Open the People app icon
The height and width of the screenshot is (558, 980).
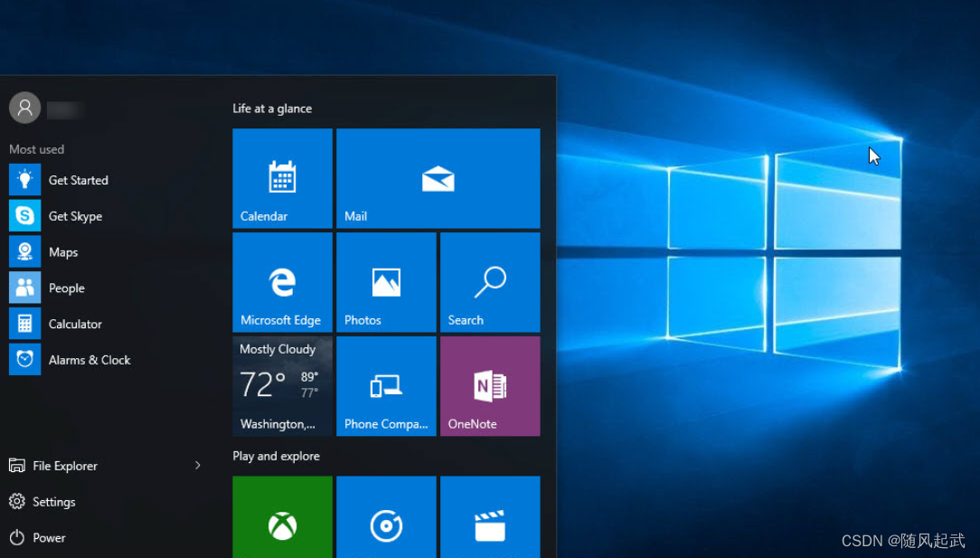click(x=25, y=288)
